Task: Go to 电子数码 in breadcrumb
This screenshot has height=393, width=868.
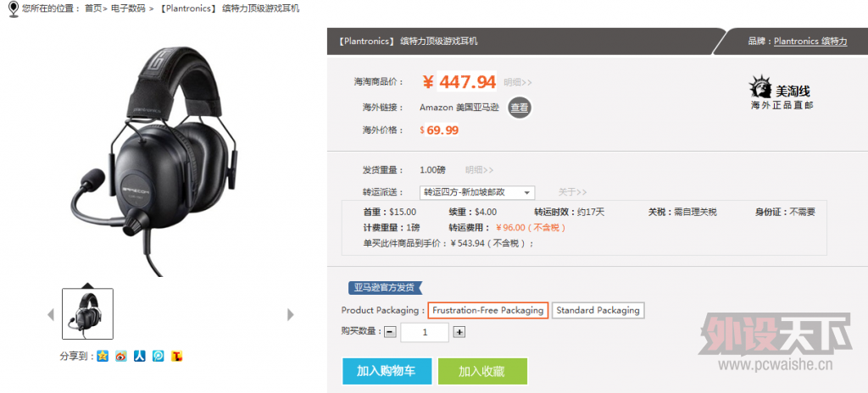Action: [127, 8]
